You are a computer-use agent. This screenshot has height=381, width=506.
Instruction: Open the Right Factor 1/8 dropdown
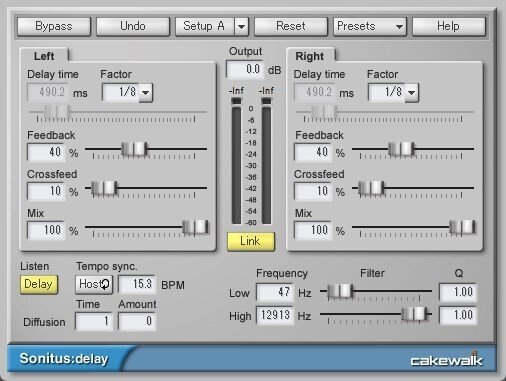click(393, 92)
